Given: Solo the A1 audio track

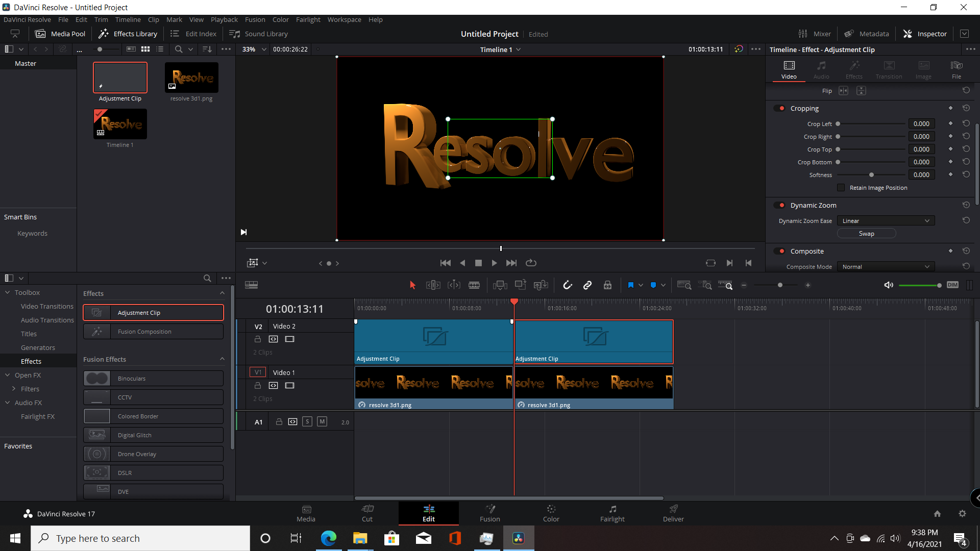Looking at the screenshot, I should [x=307, y=421].
